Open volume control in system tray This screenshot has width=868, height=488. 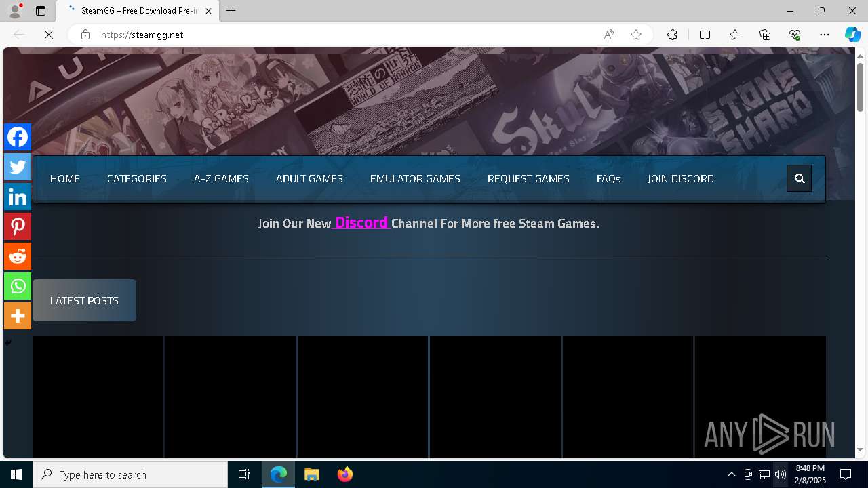pos(781,474)
